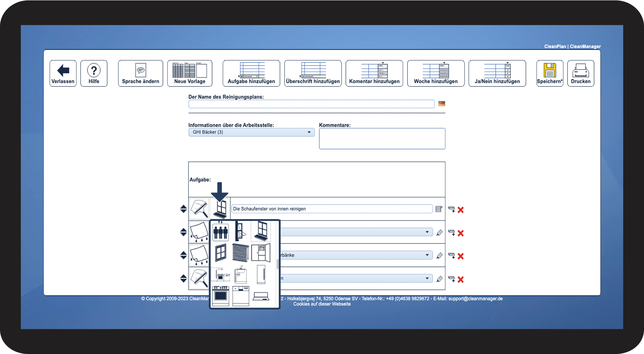Click the icon picker popup scrollbar

click(x=278, y=264)
